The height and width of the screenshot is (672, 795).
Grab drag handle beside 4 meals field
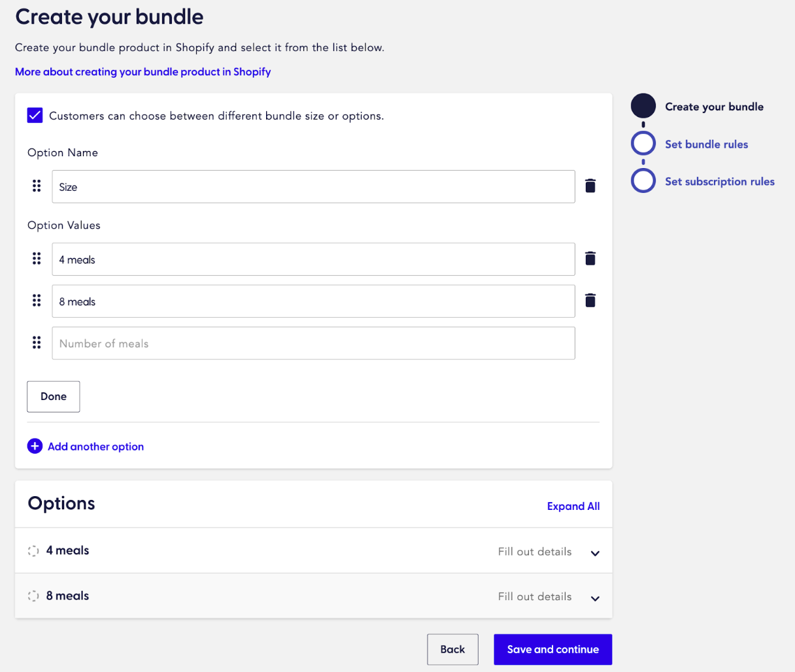click(37, 259)
